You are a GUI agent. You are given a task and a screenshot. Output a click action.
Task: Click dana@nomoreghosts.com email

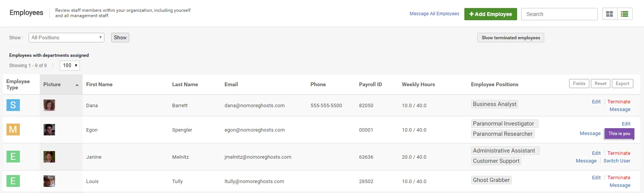pos(255,105)
